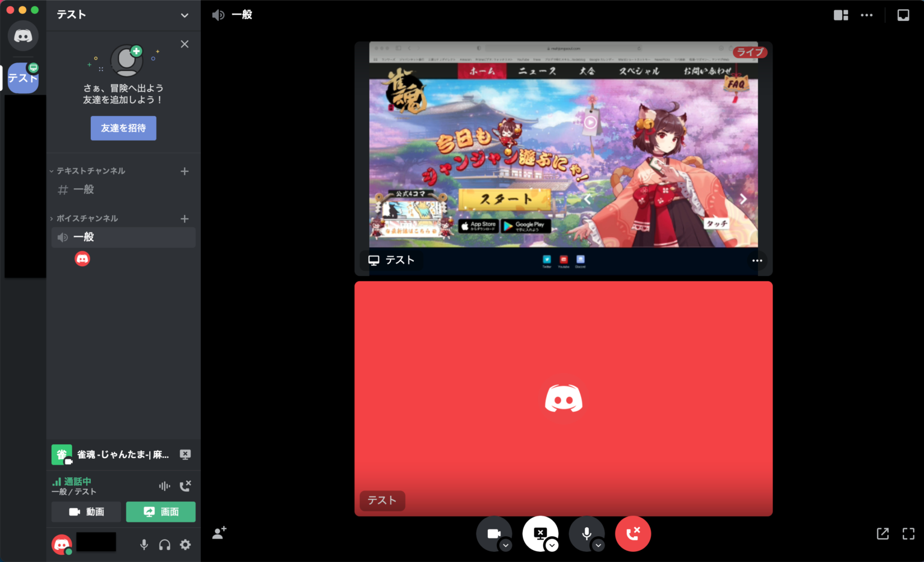The image size is (924, 562).
Task: Click the ライブ live badge
Action: coord(750,52)
